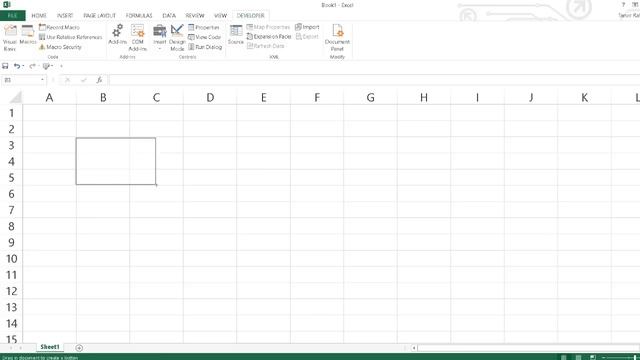Switch to the PAGE LAYOUT tab
This screenshot has height=360, width=640.
(x=100, y=16)
